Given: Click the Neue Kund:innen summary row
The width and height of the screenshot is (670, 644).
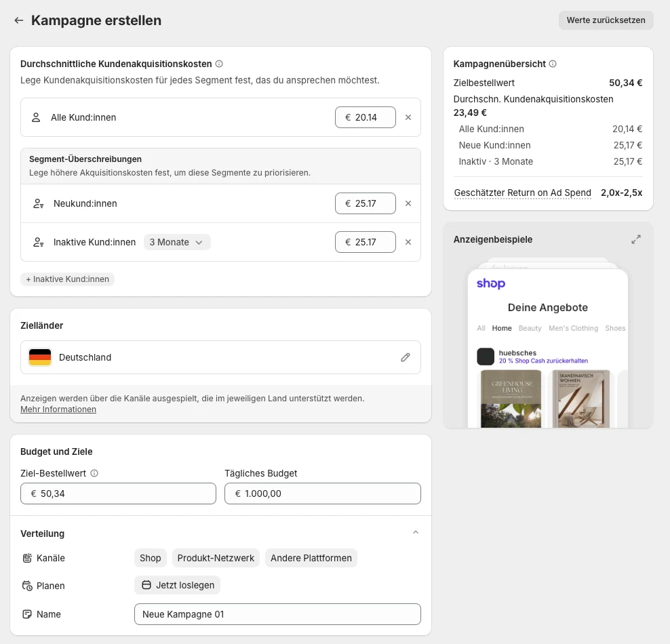Looking at the screenshot, I should (x=551, y=145).
